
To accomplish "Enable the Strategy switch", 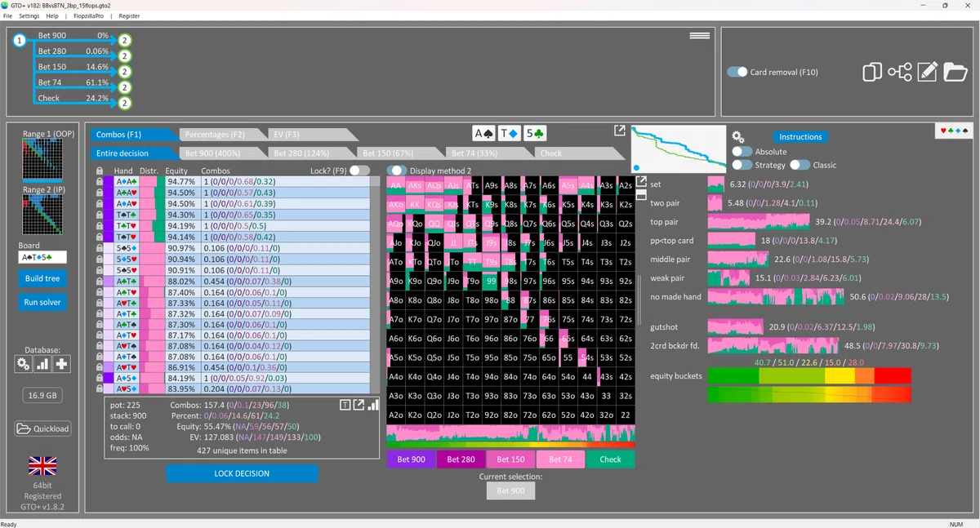I will click(742, 165).
